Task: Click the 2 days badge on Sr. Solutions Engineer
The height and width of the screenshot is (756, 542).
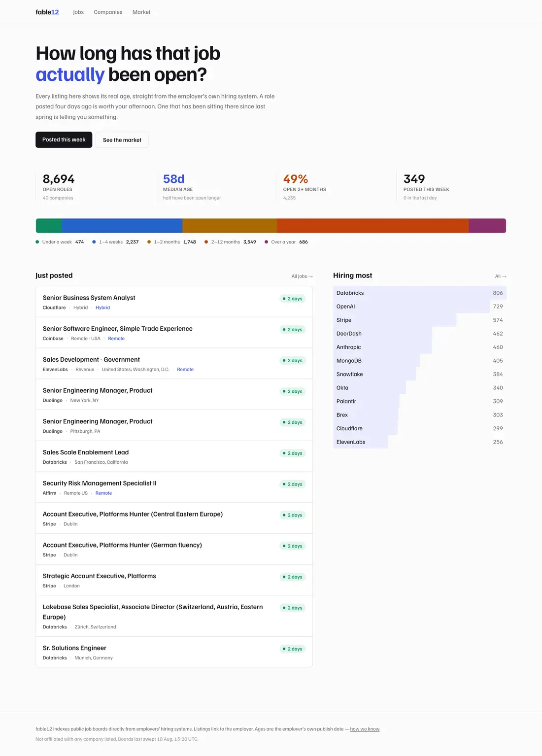Action: 293,649
